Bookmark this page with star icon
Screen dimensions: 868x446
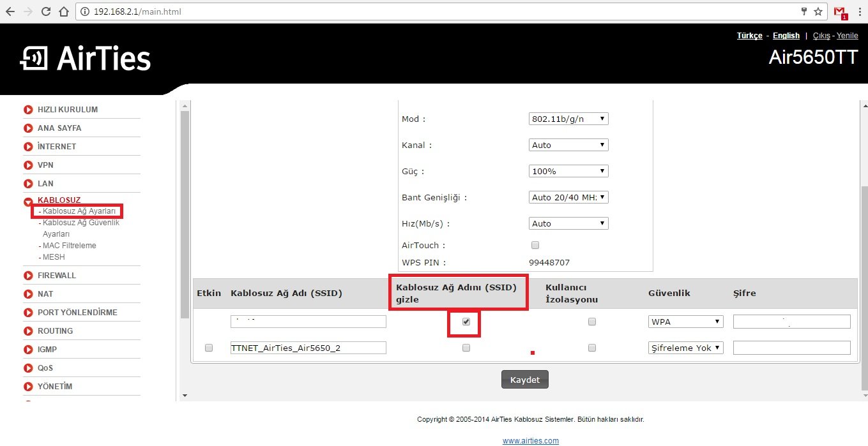tap(818, 11)
